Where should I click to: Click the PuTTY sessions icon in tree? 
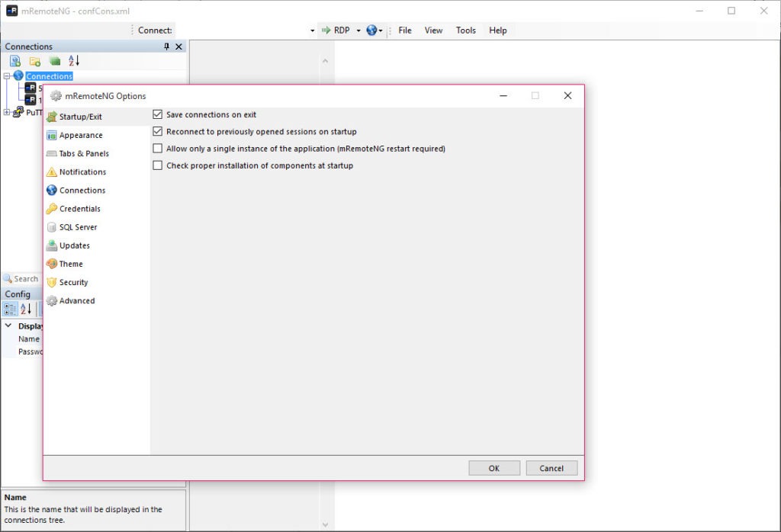pyautogui.click(x=18, y=112)
